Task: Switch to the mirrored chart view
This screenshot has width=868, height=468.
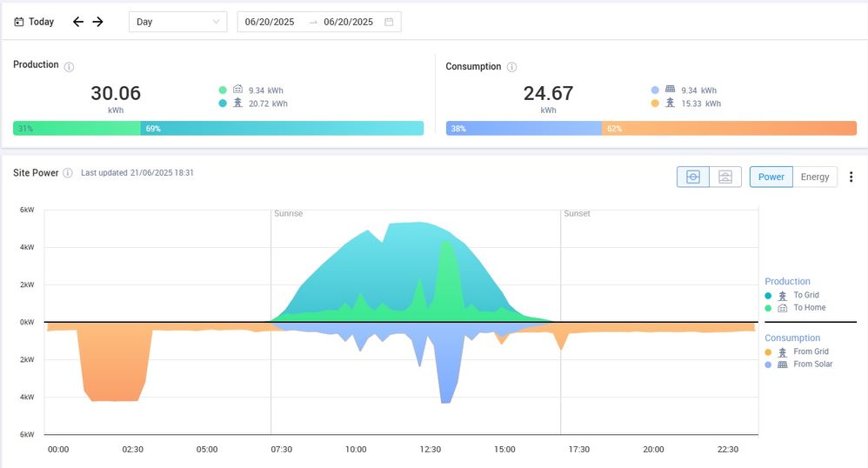Action: 693,177
